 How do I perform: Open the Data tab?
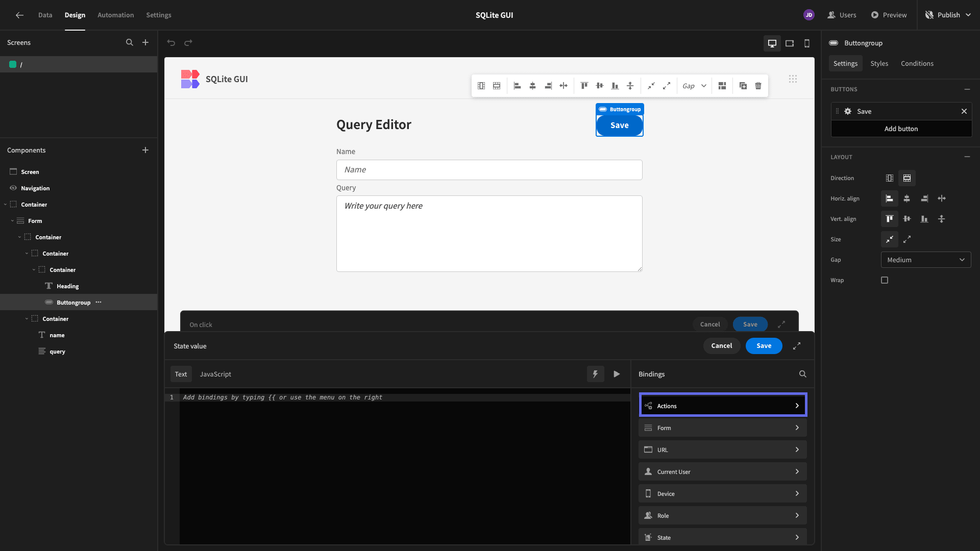coord(45,15)
